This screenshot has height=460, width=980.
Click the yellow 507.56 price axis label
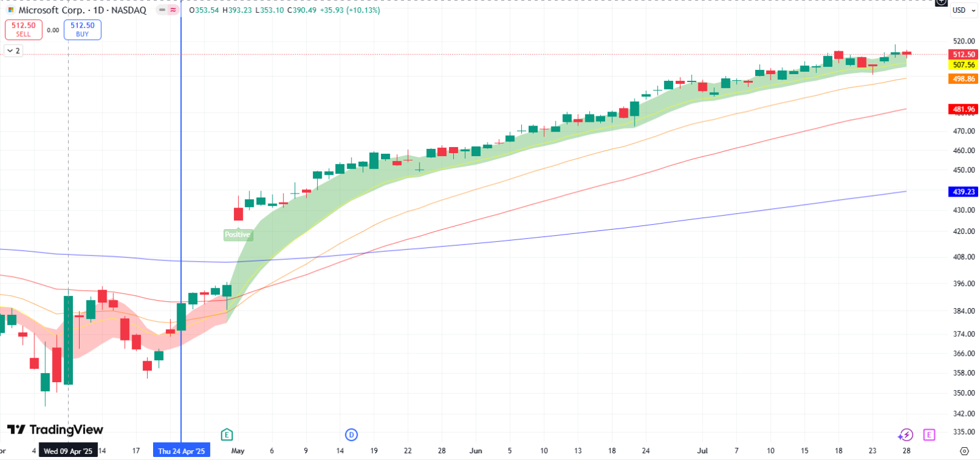(963, 65)
